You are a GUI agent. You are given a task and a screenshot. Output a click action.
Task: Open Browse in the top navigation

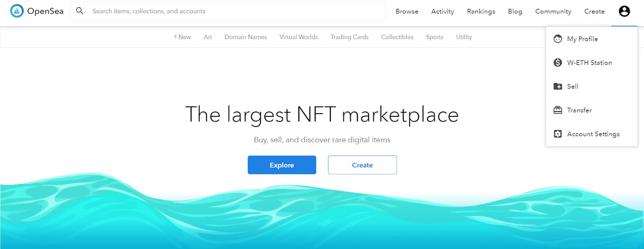coord(407,11)
